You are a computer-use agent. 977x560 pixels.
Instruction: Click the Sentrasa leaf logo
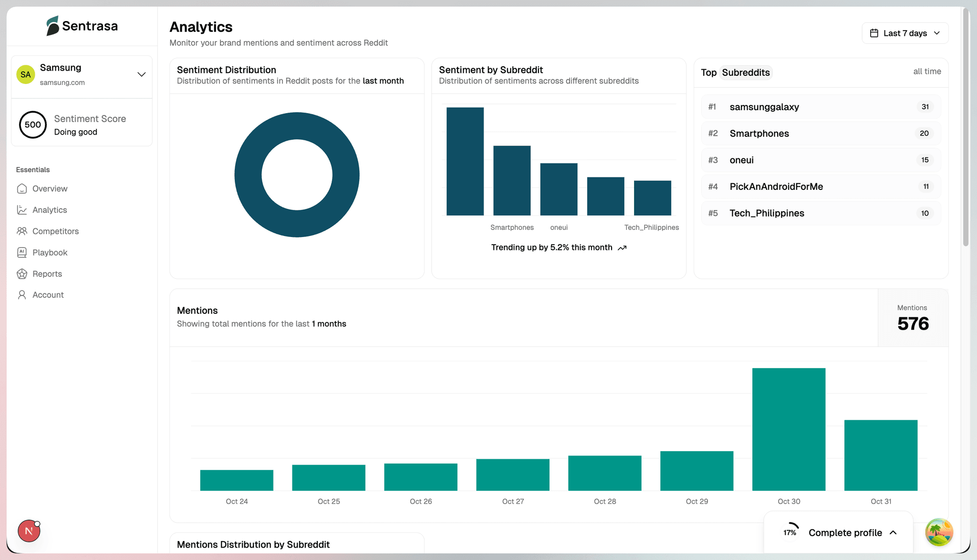pos(52,25)
